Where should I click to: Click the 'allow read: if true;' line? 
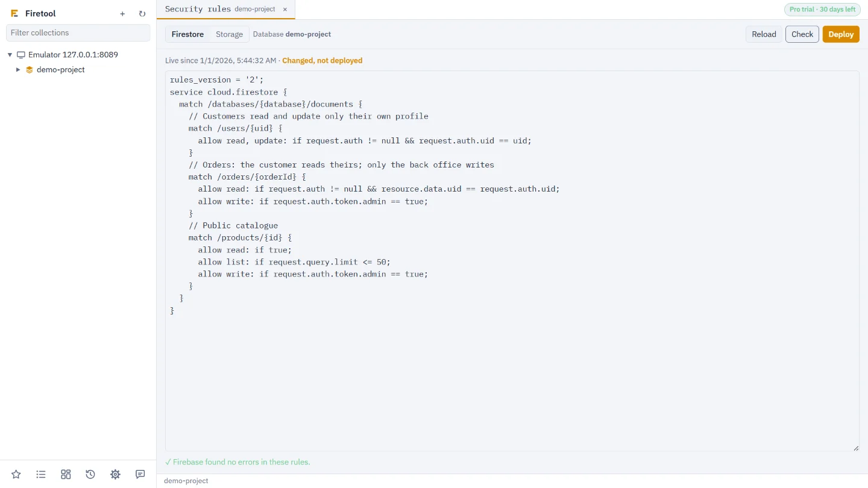245,250
